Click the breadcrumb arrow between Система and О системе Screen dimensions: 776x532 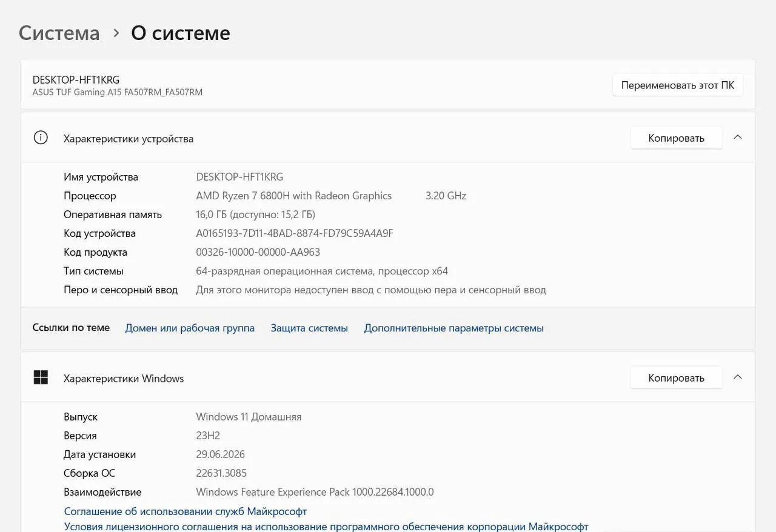tap(116, 33)
